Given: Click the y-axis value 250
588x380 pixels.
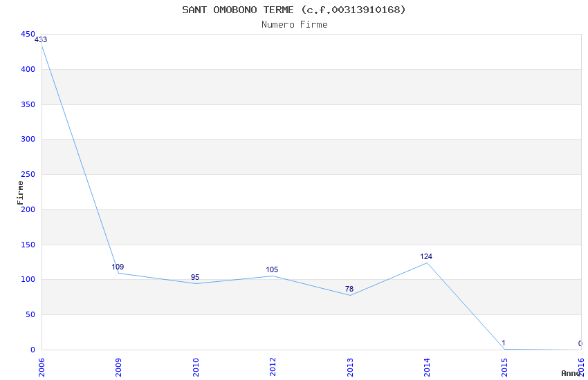Looking at the screenshot, I should point(28,174).
